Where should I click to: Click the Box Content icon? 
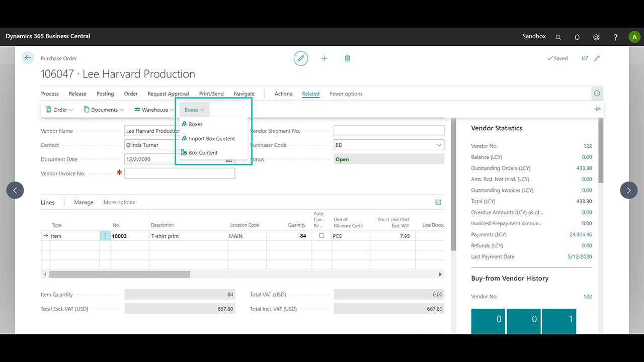click(x=184, y=152)
